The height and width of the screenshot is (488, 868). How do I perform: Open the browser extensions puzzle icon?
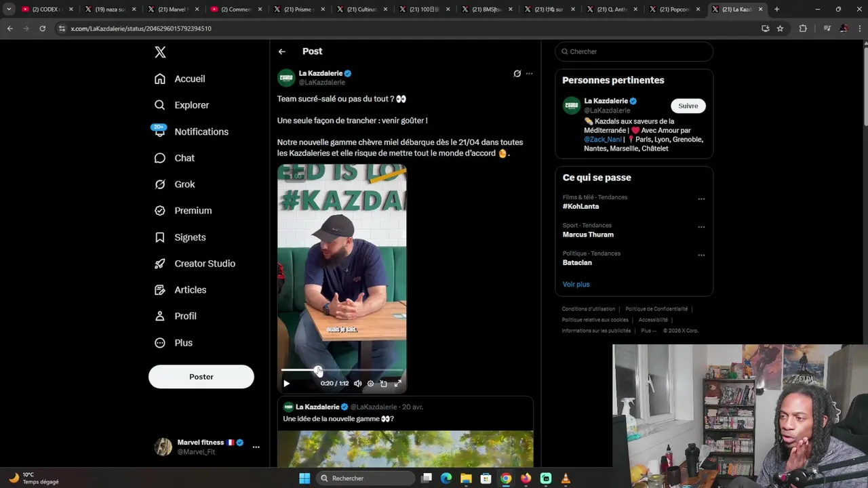tap(803, 28)
